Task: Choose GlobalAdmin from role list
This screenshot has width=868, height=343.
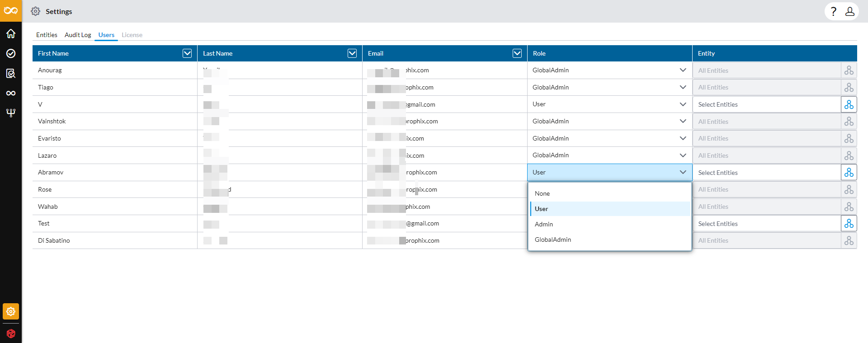Action: coord(610,240)
